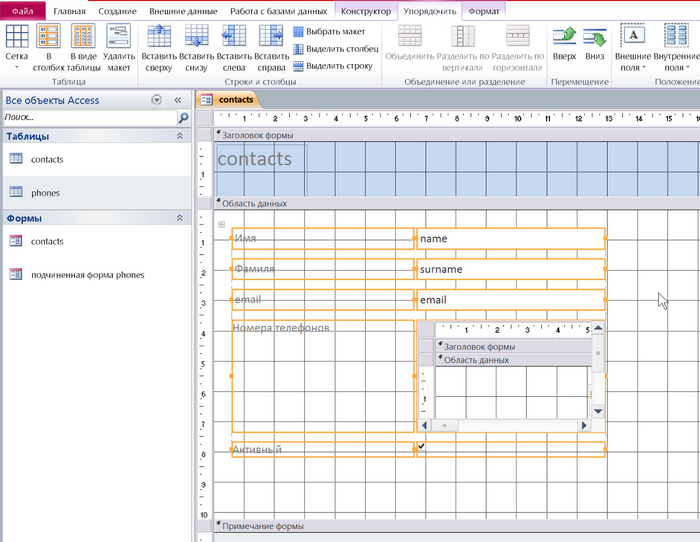Select the contacts title label in header
This screenshot has height=542, width=700.
coord(262,158)
